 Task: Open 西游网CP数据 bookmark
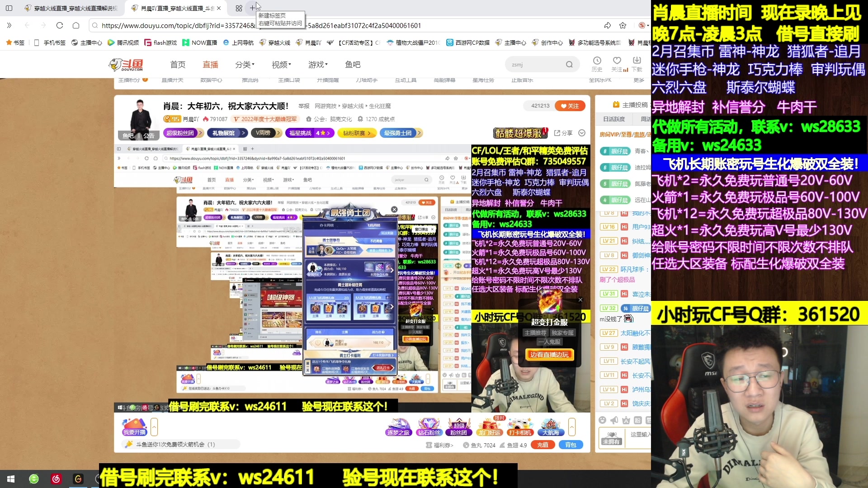tap(468, 42)
